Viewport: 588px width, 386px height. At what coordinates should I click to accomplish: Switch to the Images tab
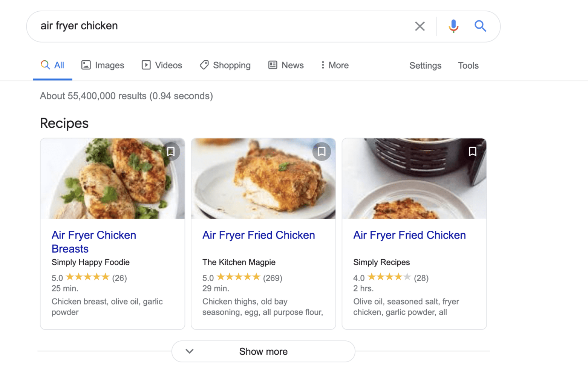[x=103, y=65]
